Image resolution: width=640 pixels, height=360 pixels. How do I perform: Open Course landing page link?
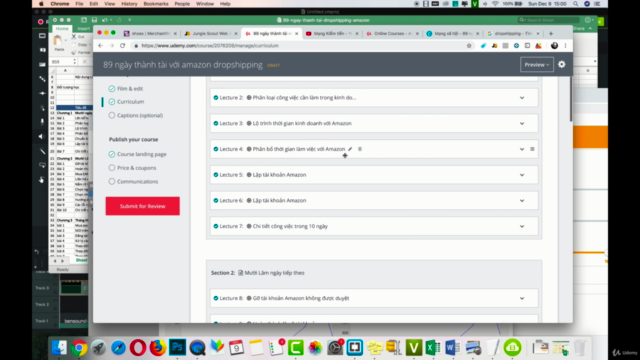[x=142, y=154]
